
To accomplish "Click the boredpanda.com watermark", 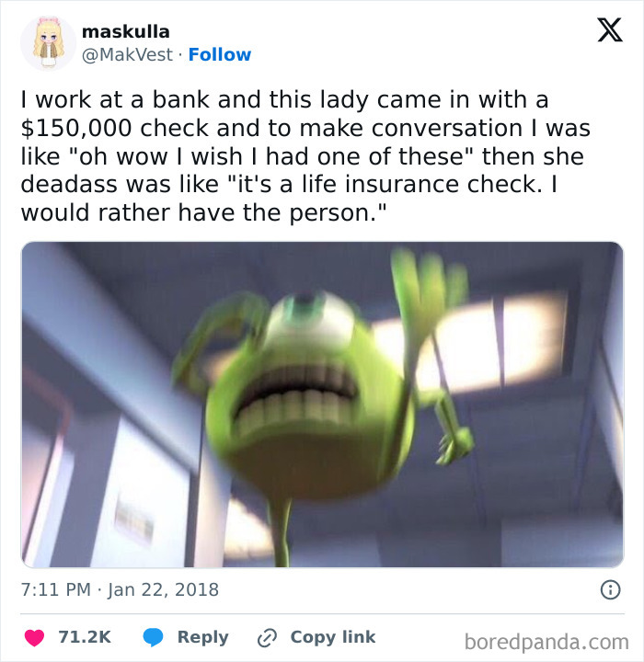I will point(546,642).
